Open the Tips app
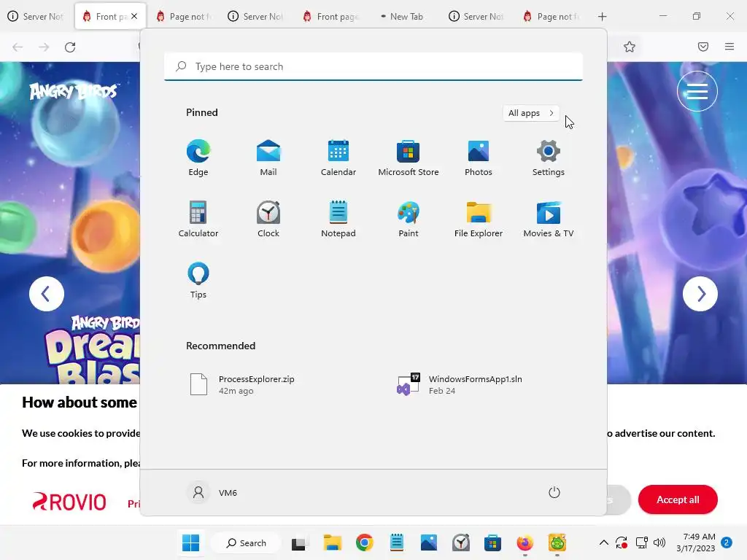The width and height of the screenshot is (747, 560). pyautogui.click(x=198, y=281)
